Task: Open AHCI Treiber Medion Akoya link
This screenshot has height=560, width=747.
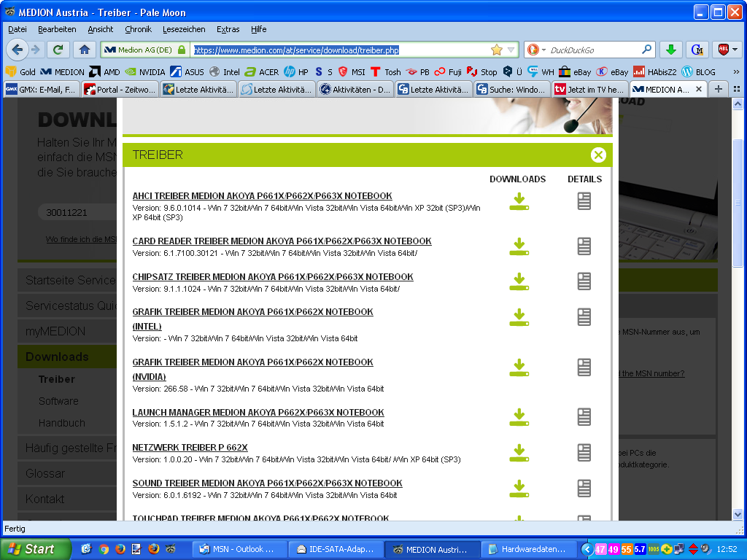Action: coord(262,195)
